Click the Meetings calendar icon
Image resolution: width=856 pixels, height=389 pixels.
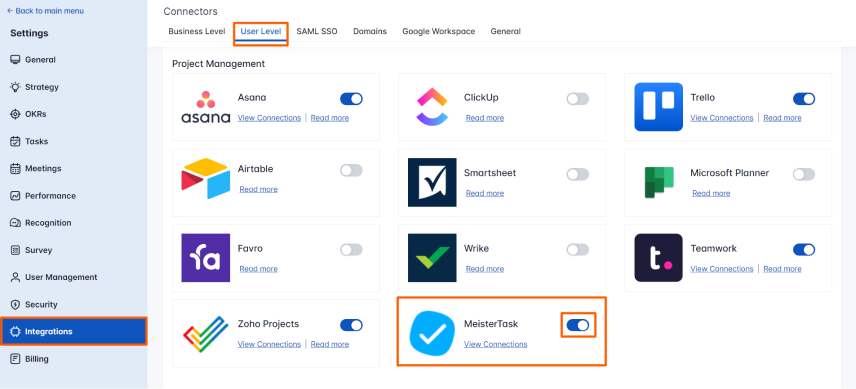[x=15, y=169]
